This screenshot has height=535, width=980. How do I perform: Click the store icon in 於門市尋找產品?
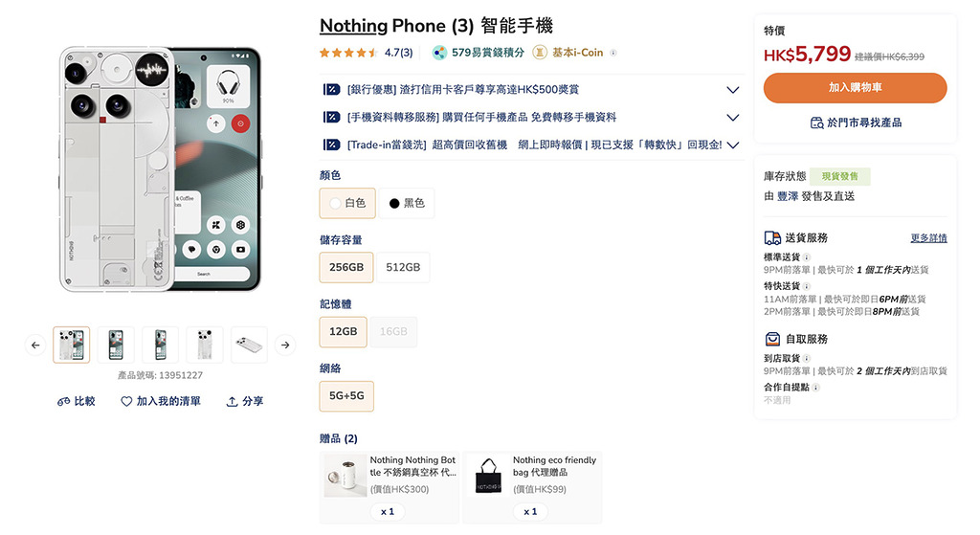pyautogui.click(x=816, y=123)
